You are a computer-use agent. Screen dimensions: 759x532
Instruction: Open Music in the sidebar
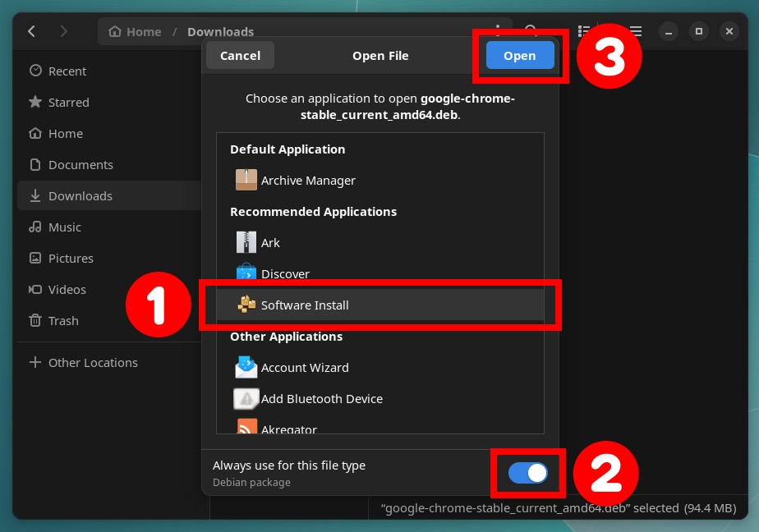(109, 227)
